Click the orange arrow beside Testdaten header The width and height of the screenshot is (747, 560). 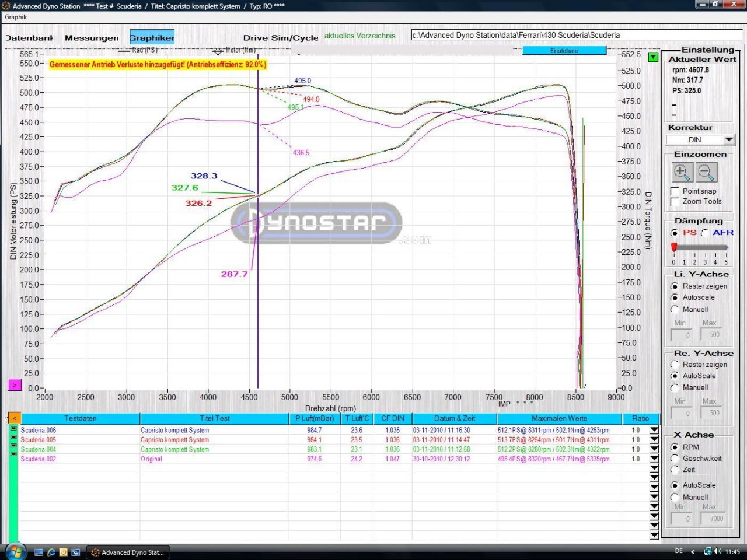point(14,418)
